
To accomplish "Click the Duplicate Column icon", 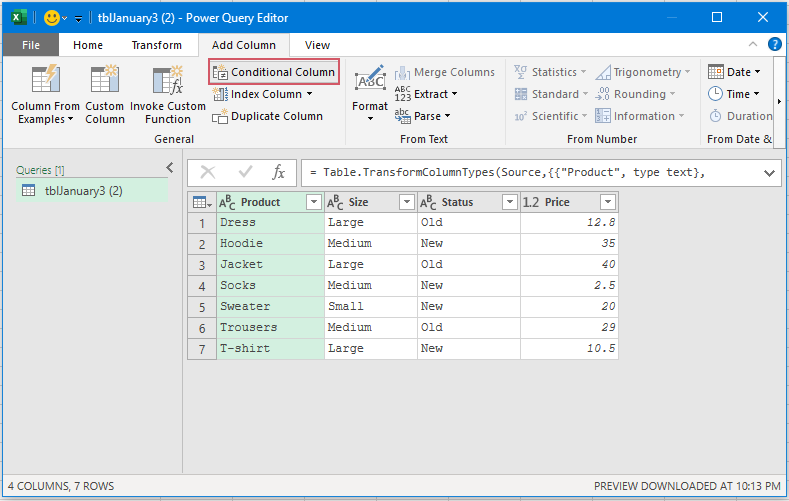I will pyautogui.click(x=220, y=116).
